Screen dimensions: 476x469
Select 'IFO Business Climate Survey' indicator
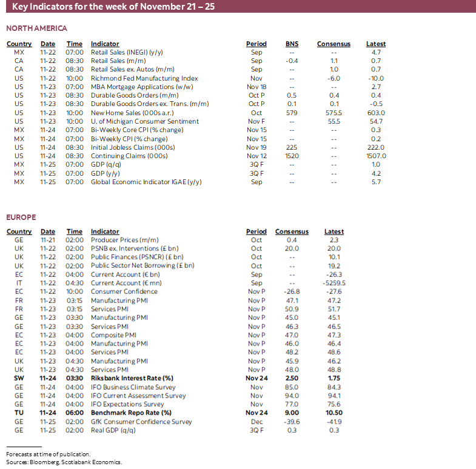tap(133, 387)
